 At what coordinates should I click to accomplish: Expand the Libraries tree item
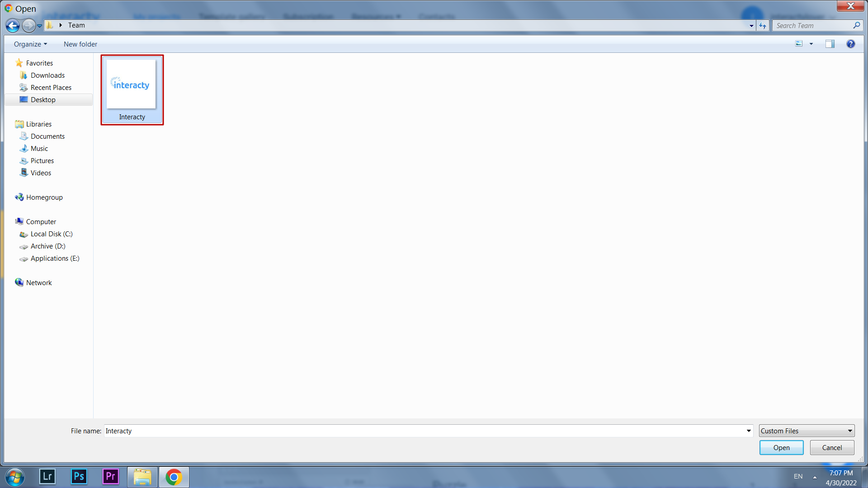(11, 124)
